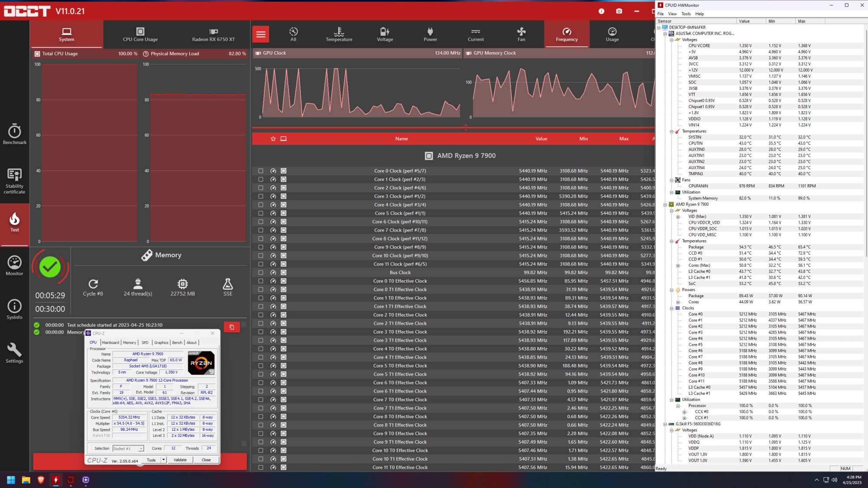This screenshot has height=488, width=868.
Task: Click the OCCT screenshot camera icon
Action: click(619, 11)
